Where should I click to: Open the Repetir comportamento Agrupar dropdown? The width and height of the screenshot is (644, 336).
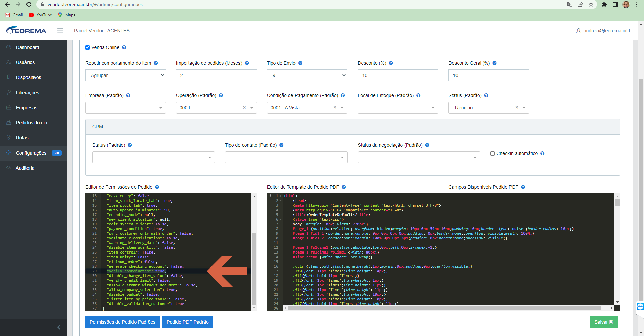pos(125,75)
